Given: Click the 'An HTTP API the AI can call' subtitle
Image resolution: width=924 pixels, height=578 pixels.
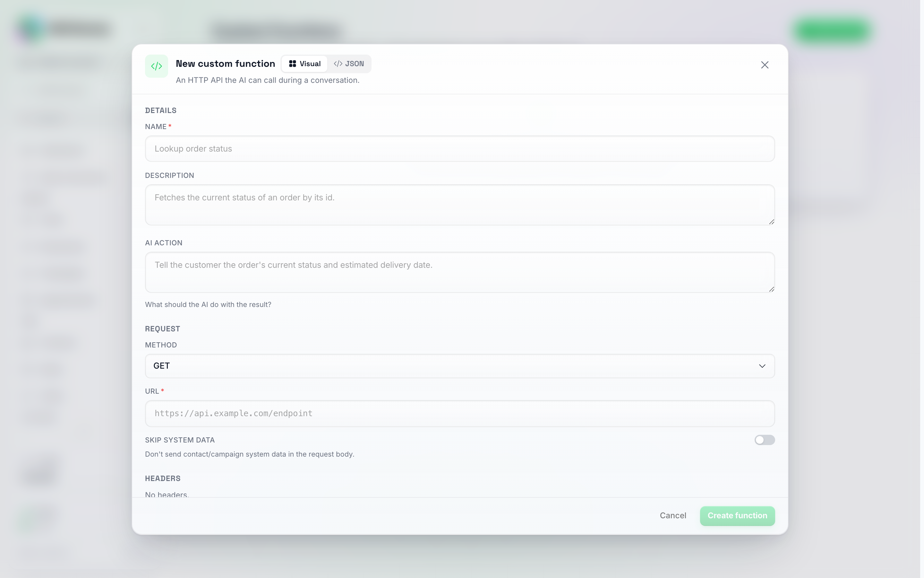Looking at the screenshot, I should [x=268, y=80].
